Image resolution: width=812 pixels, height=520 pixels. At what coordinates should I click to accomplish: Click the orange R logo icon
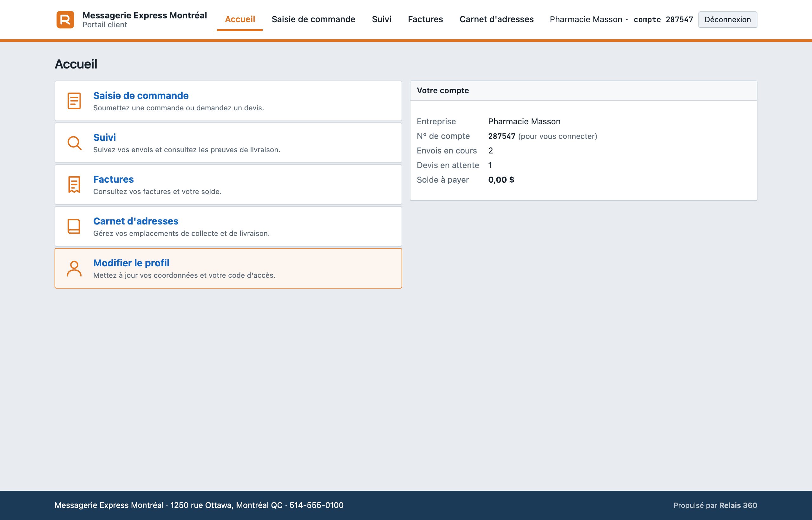point(65,20)
